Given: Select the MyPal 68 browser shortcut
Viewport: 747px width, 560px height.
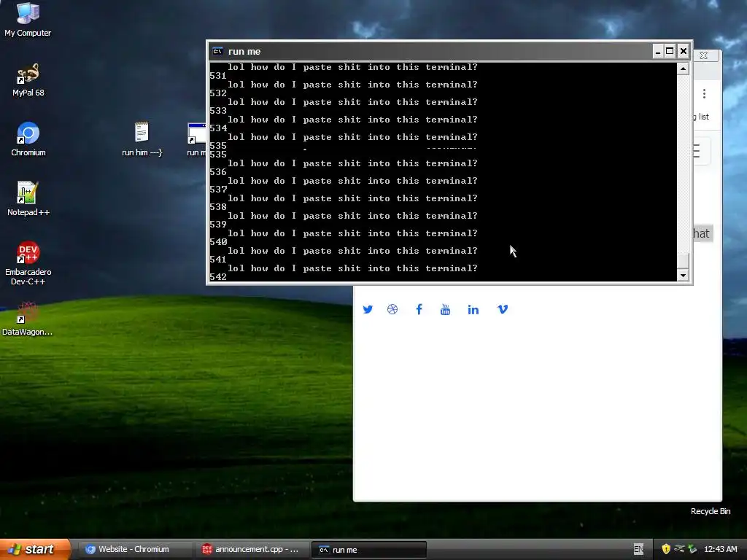Looking at the screenshot, I should pos(28,79).
